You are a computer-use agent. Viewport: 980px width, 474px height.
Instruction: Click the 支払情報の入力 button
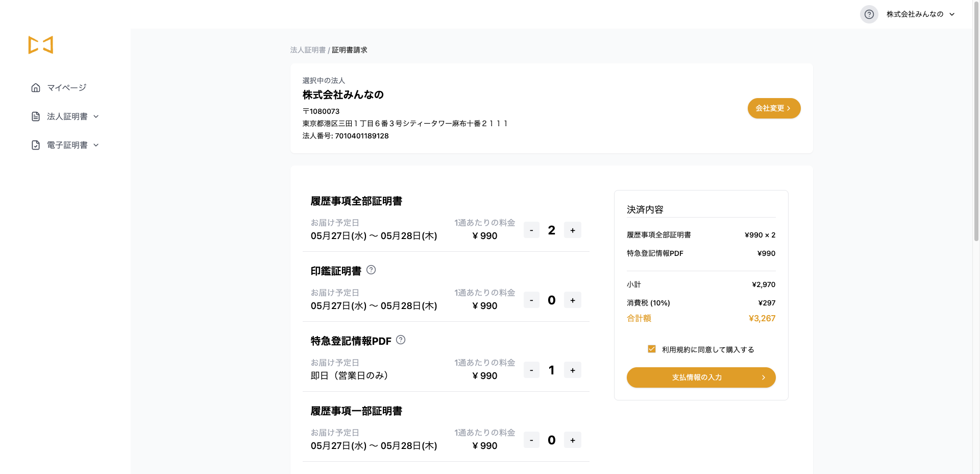(701, 377)
